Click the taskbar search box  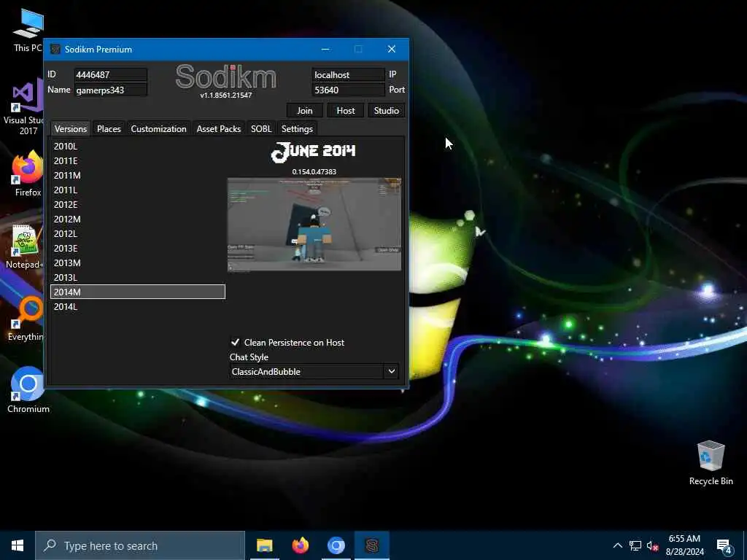140,545
